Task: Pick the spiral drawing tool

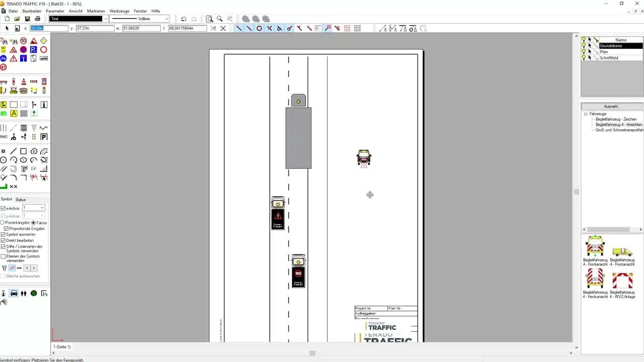Action: coord(34,151)
